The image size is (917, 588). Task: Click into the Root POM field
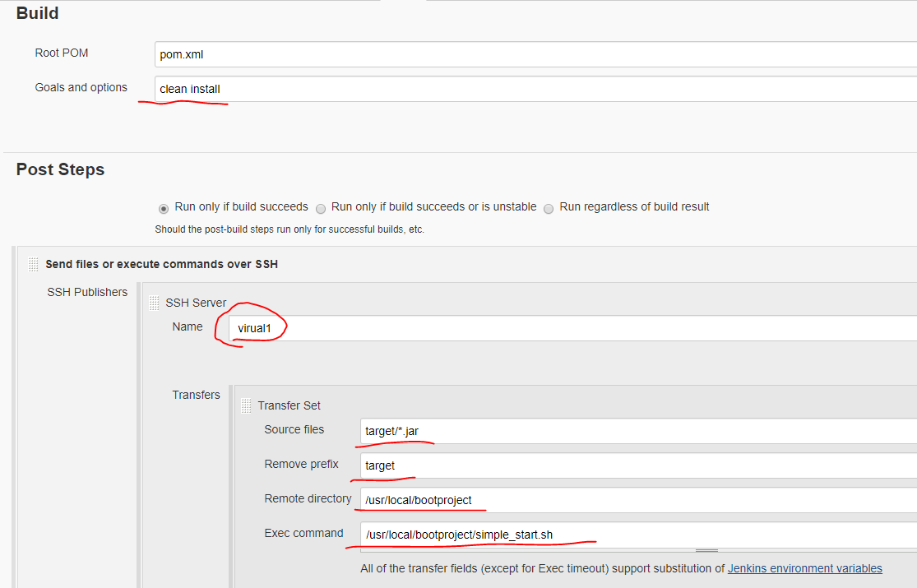pyautogui.click(x=535, y=54)
